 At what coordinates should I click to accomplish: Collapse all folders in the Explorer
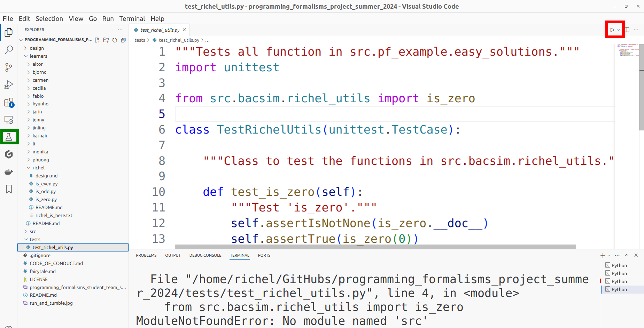click(123, 40)
